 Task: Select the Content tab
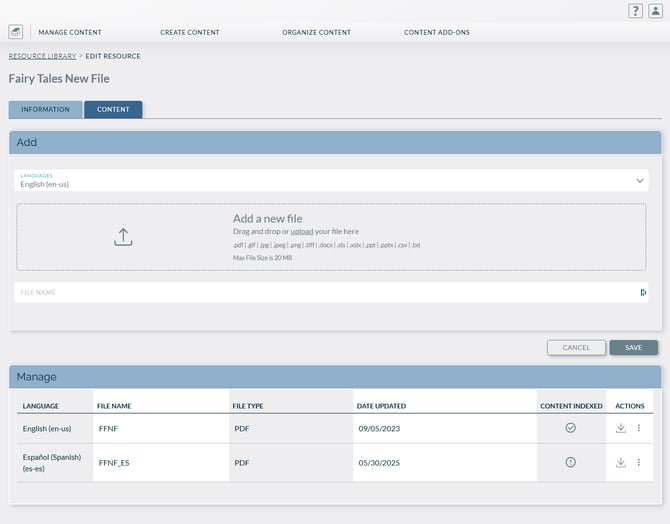click(x=113, y=110)
